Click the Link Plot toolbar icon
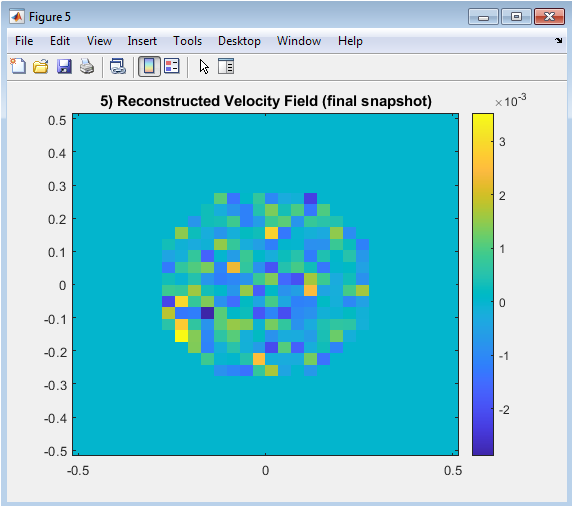 118,67
